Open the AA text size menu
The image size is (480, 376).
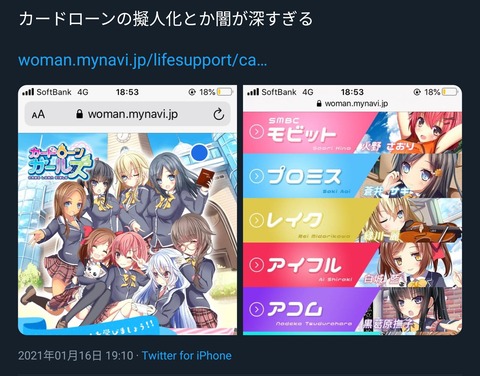click(38, 115)
